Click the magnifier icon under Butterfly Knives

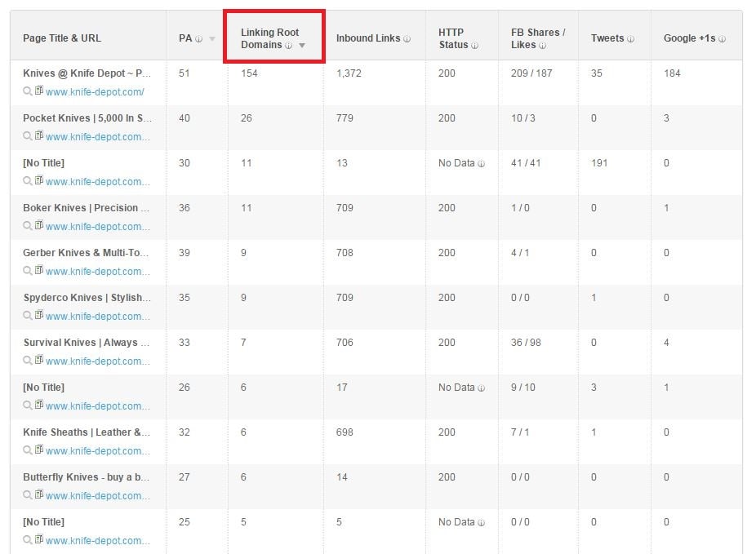point(28,494)
